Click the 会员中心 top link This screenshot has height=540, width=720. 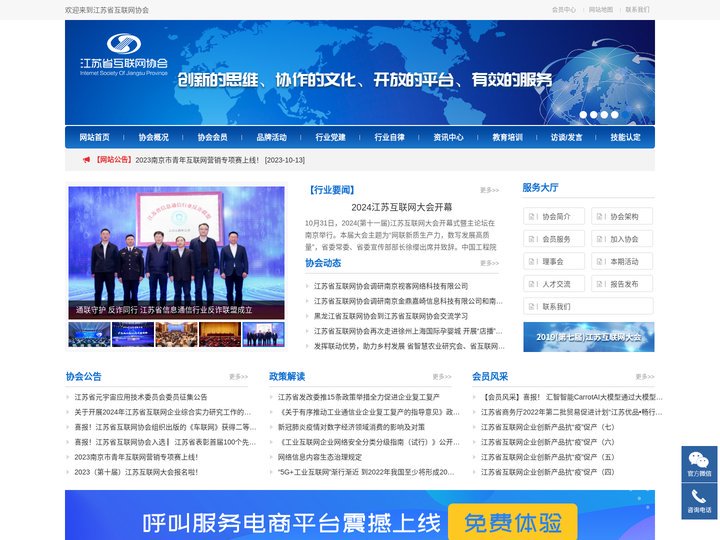coord(563,10)
